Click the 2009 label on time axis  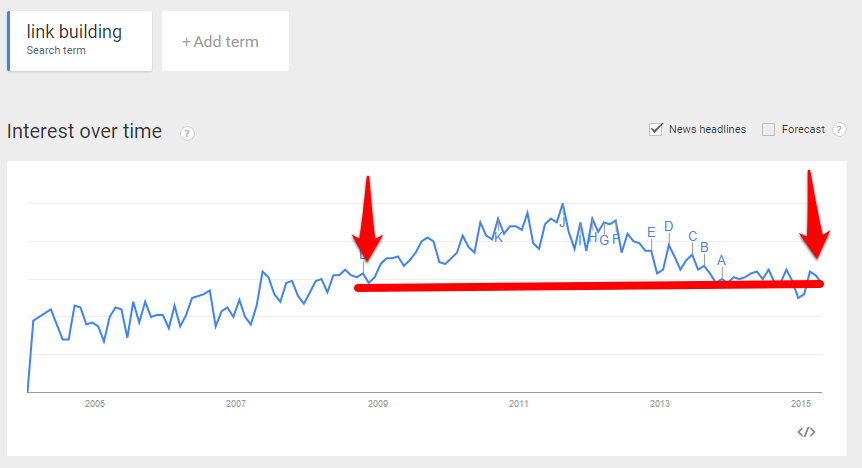pyautogui.click(x=378, y=404)
